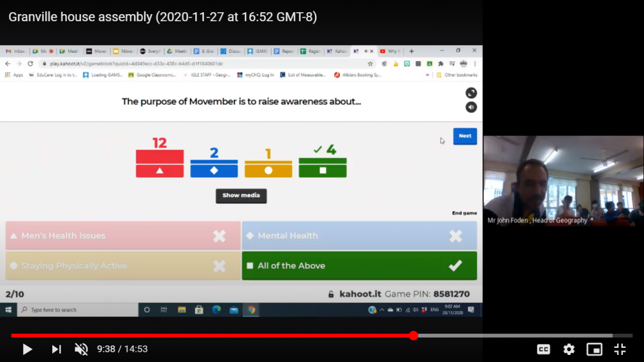Exit full screen mode
Screen dimensions: 644x362
(620, 349)
